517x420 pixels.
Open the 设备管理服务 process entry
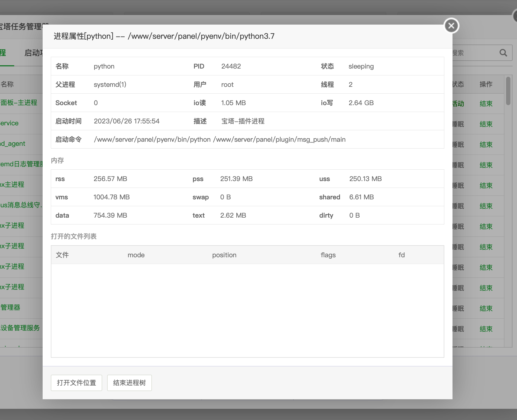coord(20,328)
